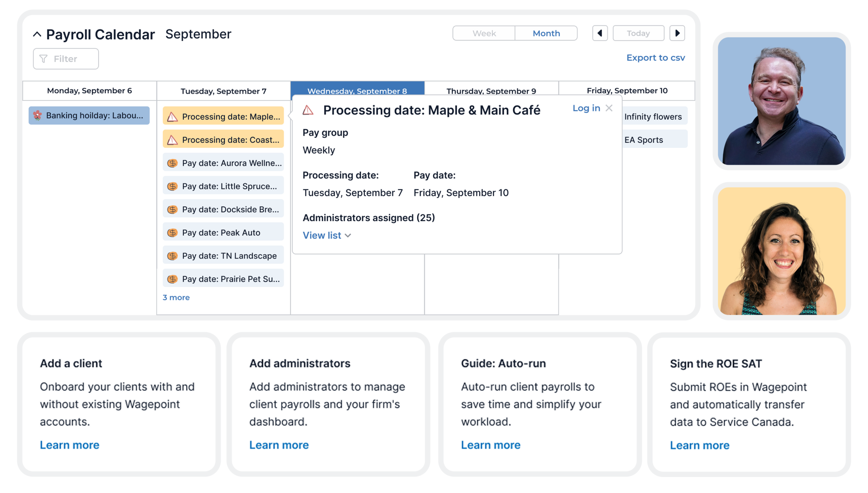Close the Maple & Main Café popup
Image resolution: width=868 pixels, height=493 pixels.
[x=609, y=108]
